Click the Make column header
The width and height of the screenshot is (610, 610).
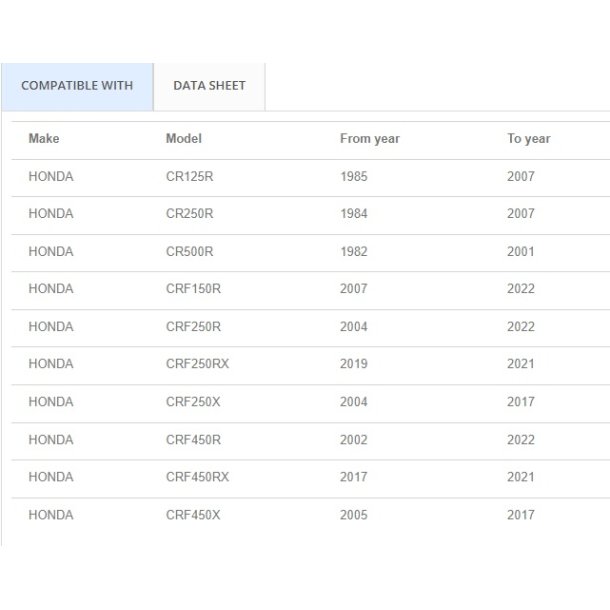click(x=44, y=139)
